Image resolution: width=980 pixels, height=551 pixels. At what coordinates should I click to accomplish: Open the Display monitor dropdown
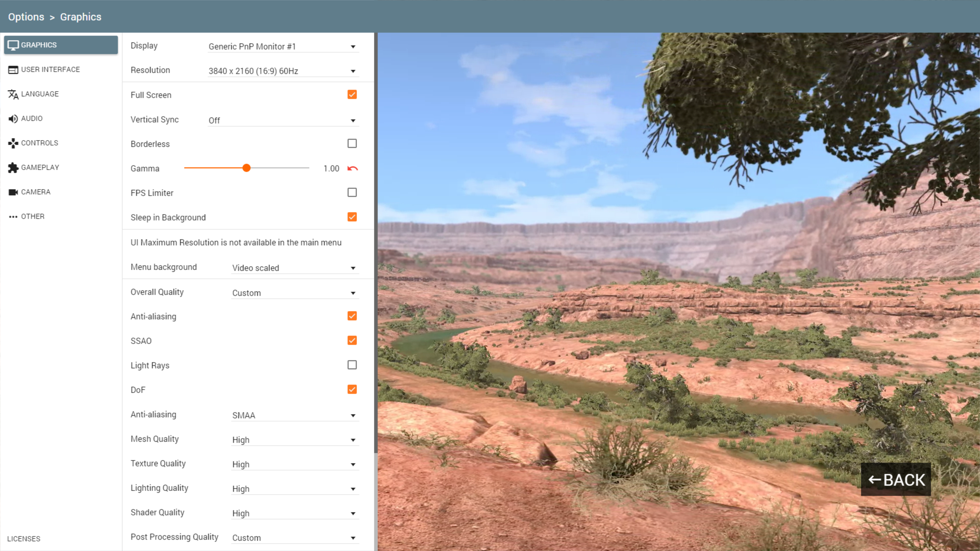[283, 46]
